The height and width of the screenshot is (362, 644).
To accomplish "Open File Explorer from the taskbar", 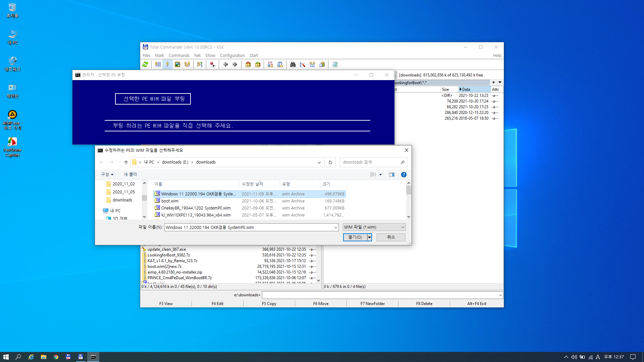I will click(x=44, y=357).
